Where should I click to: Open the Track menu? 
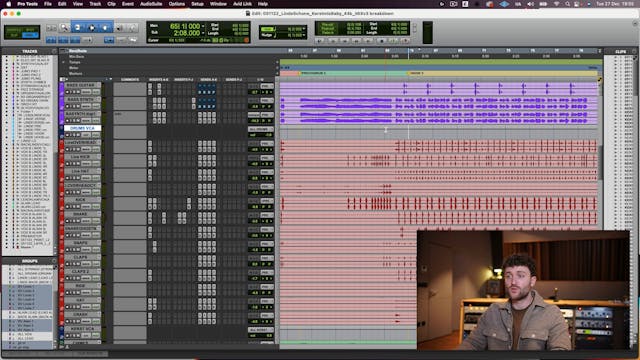tap(95, 4)
